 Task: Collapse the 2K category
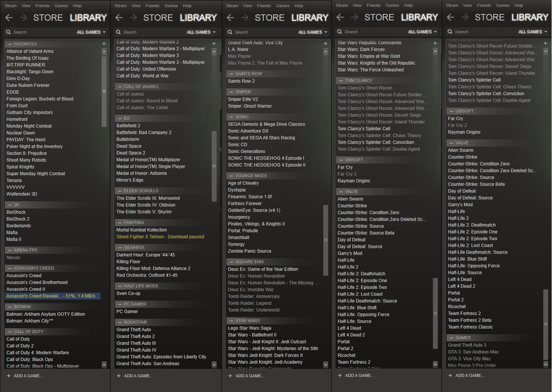coord(9,205)
